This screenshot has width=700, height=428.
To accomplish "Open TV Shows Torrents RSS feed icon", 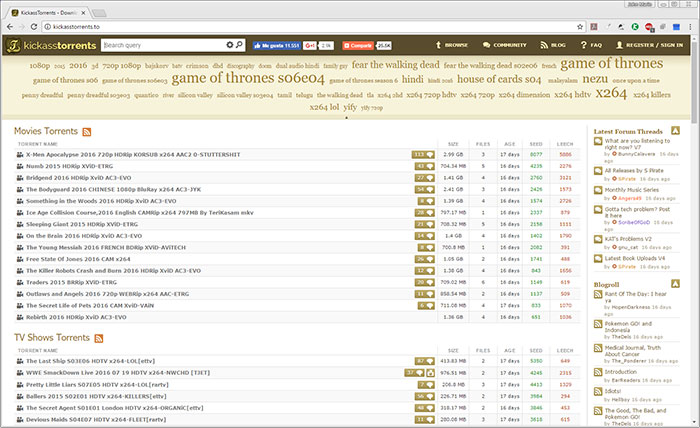I will (x=99, y=338).
